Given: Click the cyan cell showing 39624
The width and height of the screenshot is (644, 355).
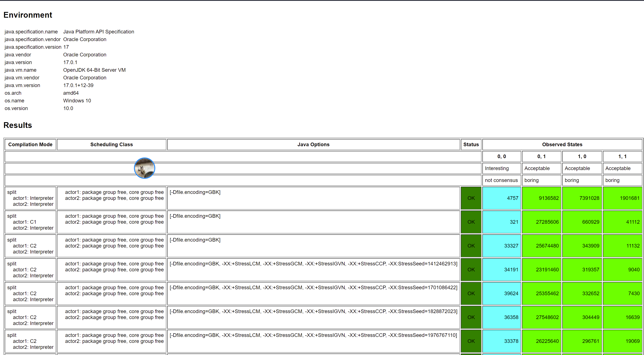Looking at the screenshot, I should pos(502,293).
